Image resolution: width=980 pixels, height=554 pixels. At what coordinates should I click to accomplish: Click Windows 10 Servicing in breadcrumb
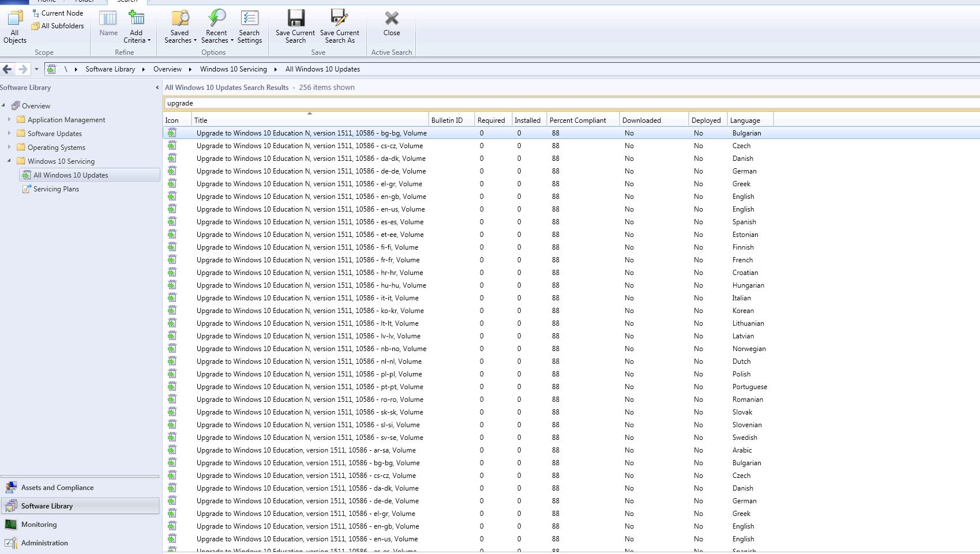234,69
